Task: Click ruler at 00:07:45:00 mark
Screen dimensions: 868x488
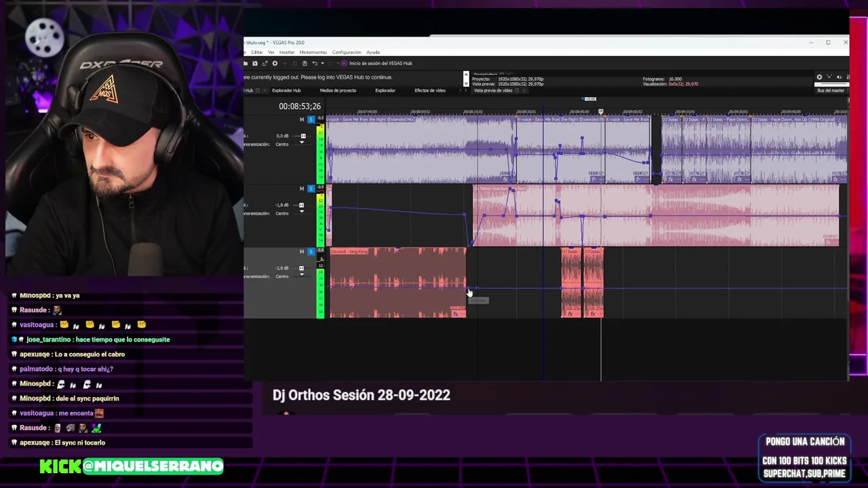Action: pyautogui.click(x=367, y=111)
